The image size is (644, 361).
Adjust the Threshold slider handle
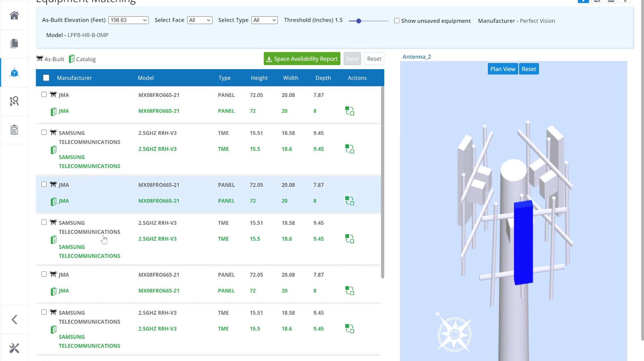click(x=359, y=21)
